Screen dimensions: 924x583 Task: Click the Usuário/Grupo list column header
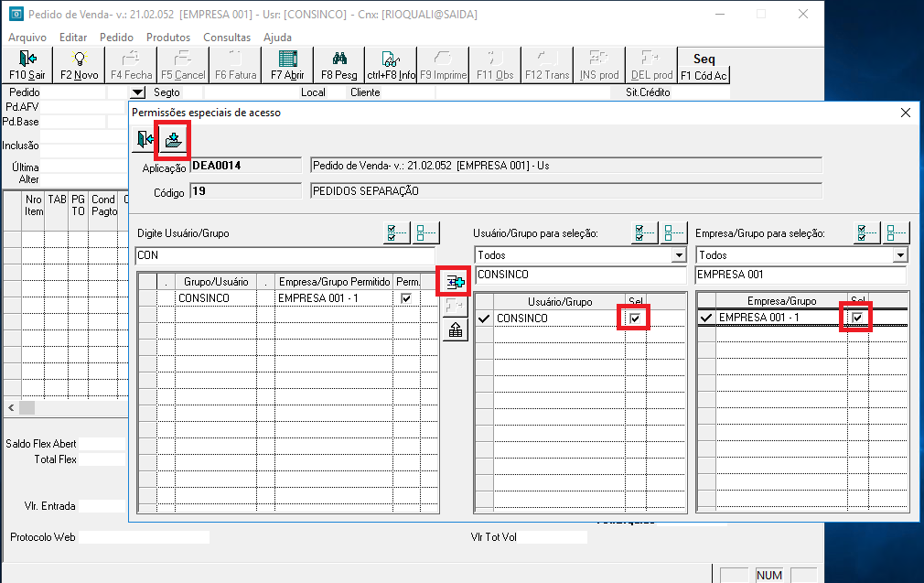[x=559, y=302]
